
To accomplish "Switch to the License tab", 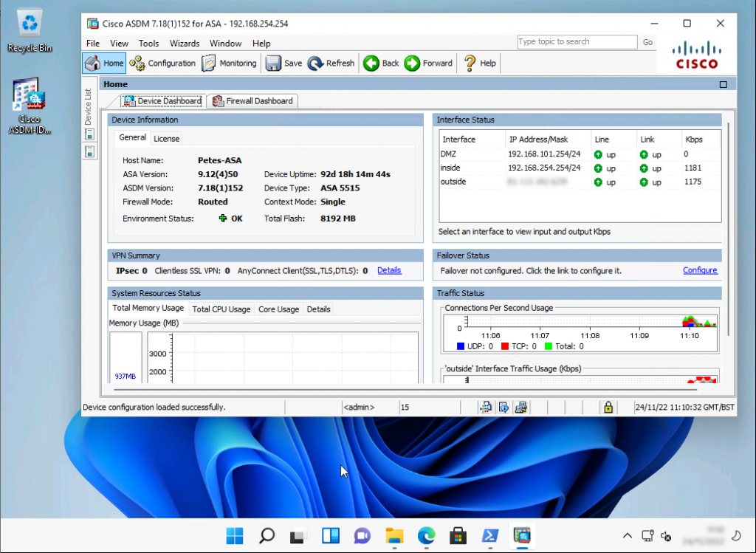I will tap(166, 138).
